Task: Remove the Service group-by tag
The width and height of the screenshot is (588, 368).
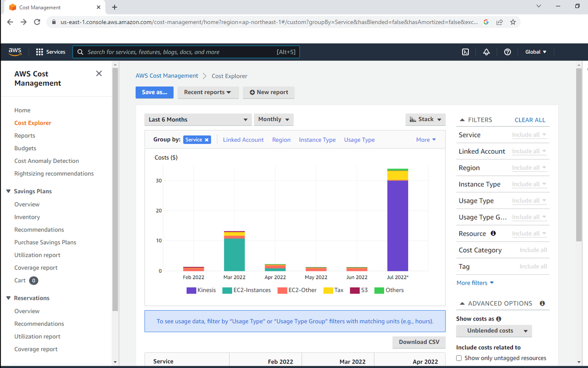Action: [207, 140]
